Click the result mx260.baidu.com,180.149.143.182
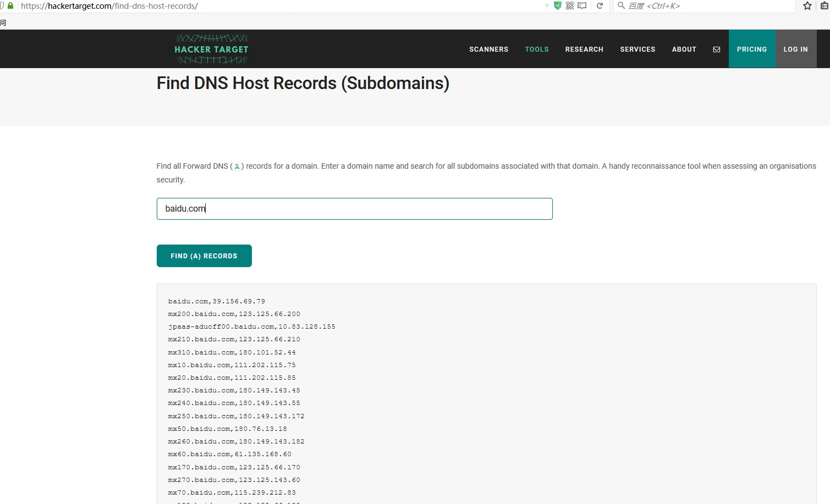The width and height of the screenshot is (830, 504). click(237, 441)
